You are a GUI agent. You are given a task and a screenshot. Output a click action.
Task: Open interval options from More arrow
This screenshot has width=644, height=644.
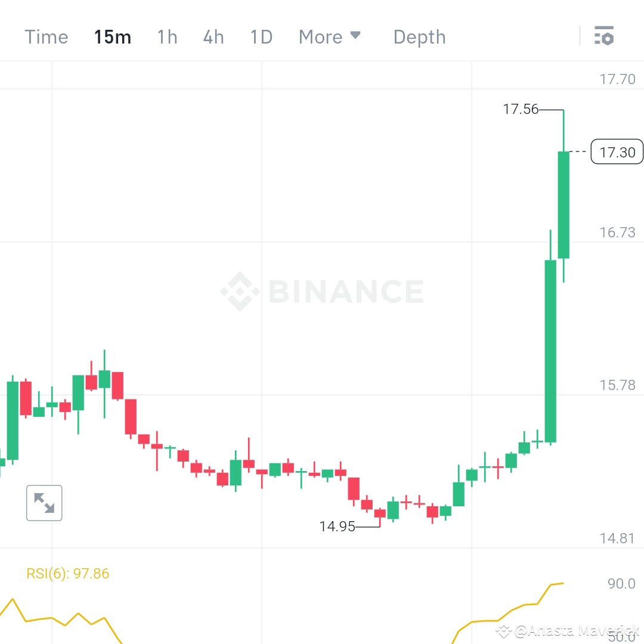(356, 36)
